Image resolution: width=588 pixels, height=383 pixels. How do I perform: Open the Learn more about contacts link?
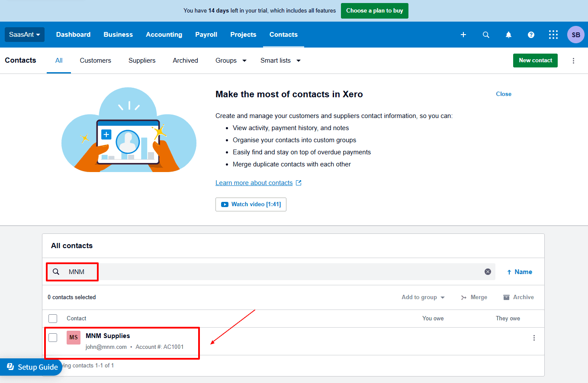(254, 182)
